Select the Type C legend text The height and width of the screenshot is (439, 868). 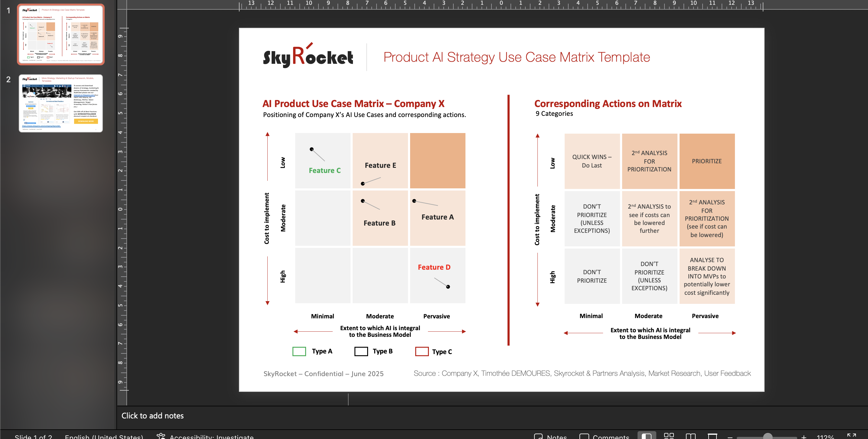[x=442, y=351]
